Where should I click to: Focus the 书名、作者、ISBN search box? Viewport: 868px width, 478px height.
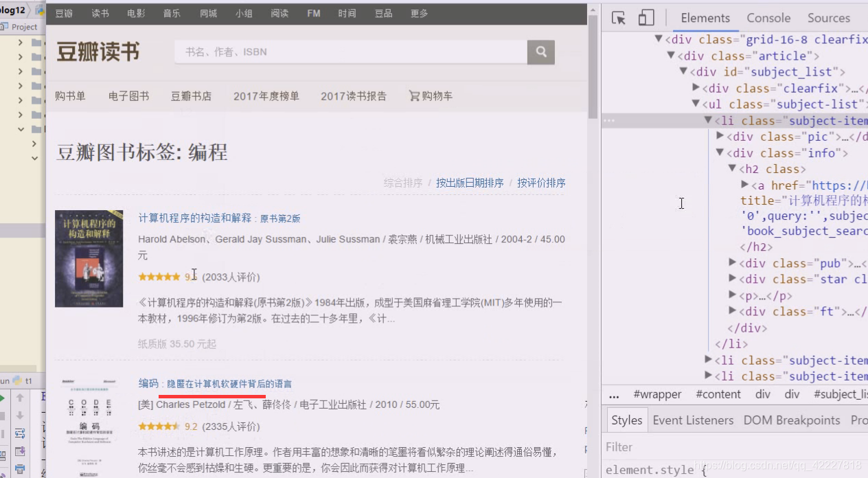click(x=351, y=52)
